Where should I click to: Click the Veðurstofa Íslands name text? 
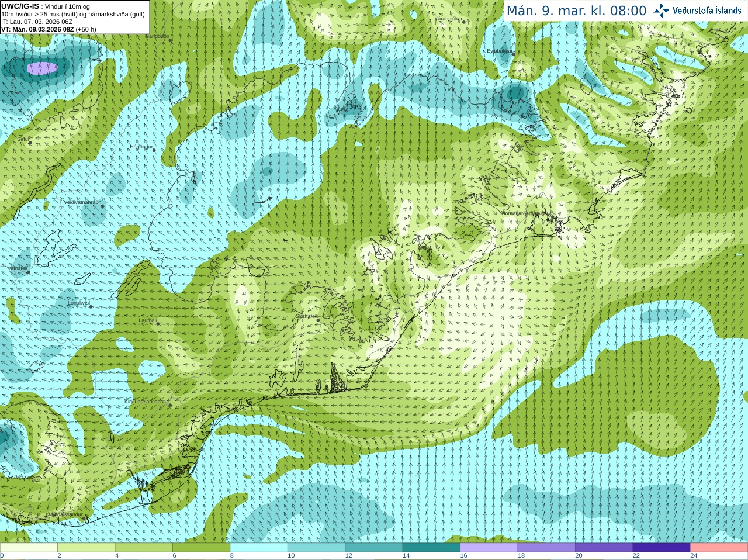coord(707,11)
